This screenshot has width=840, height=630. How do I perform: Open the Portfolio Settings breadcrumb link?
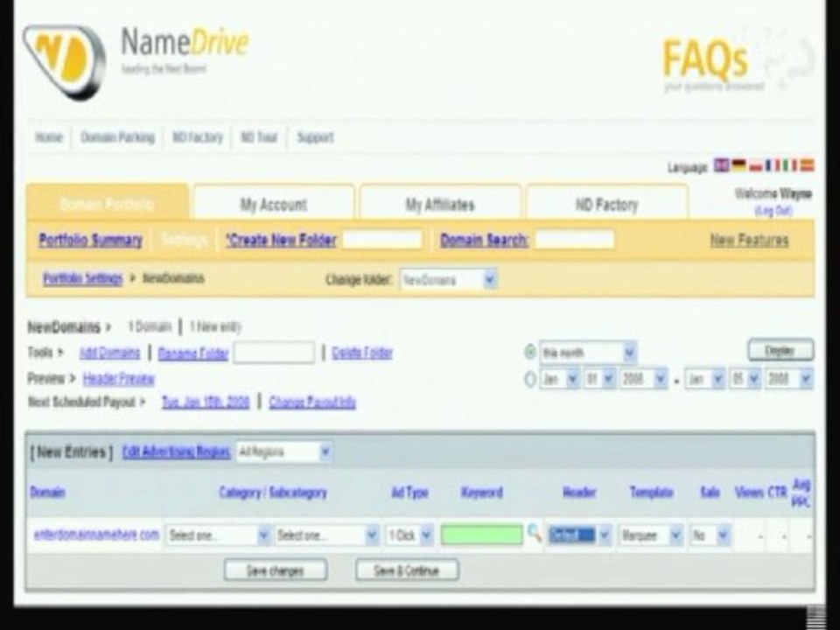(x=82, y=278)
